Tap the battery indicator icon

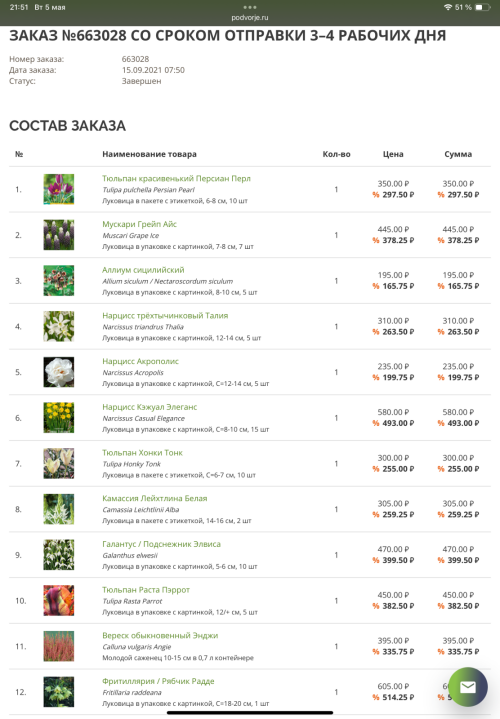[x=483, y=7]
